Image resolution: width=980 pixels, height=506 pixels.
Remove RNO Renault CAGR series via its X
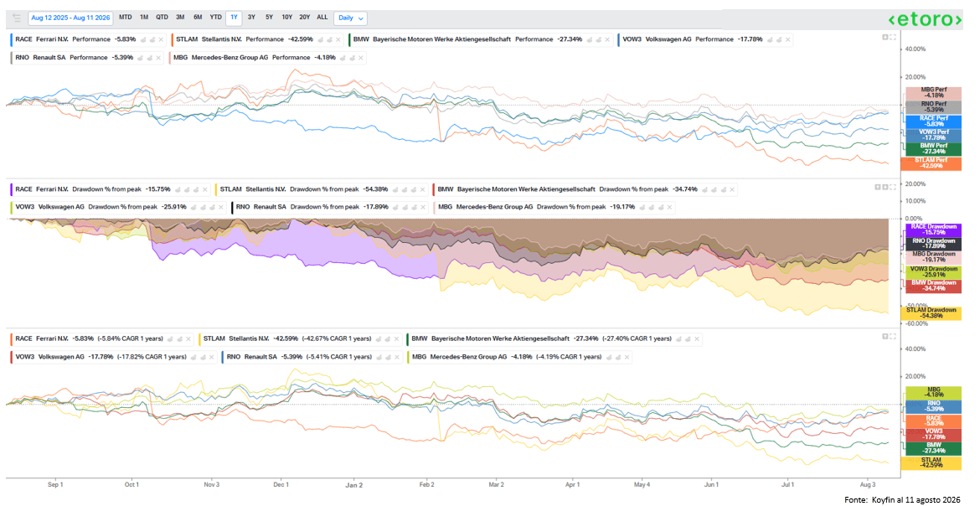tap(398, 357)
